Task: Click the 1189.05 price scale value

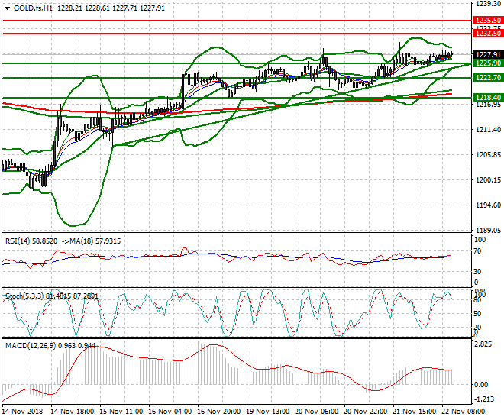Action: (x=488, y=230)
